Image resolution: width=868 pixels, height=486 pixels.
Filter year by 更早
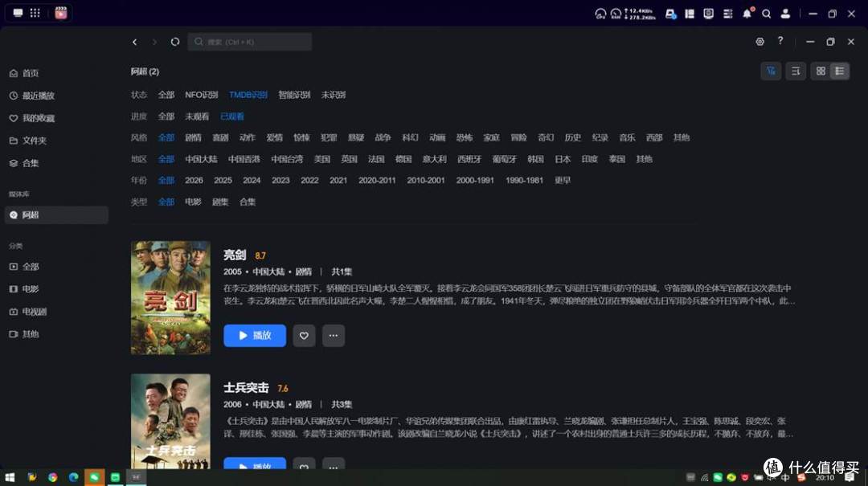[x=563, y=181]
